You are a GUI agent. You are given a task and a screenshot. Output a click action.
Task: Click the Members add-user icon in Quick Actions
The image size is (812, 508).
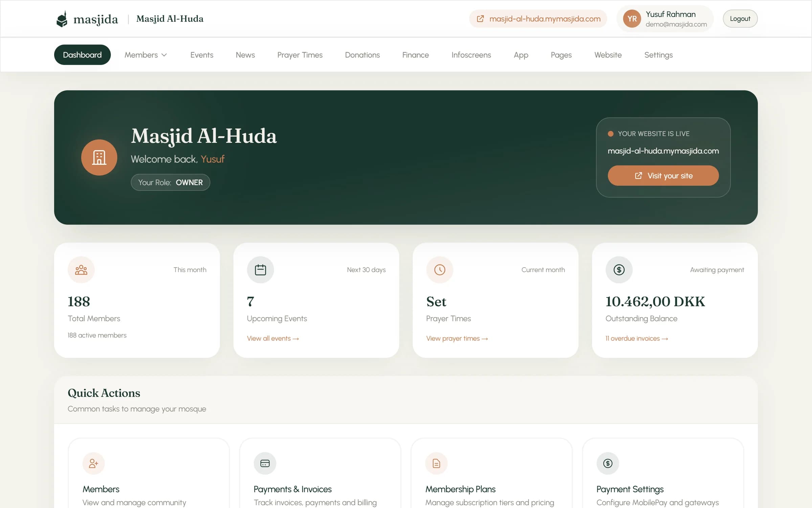click(93, 463)
